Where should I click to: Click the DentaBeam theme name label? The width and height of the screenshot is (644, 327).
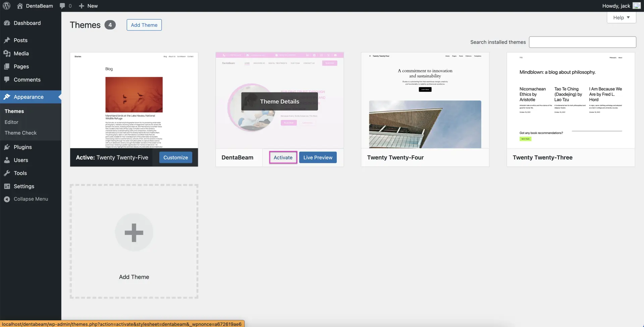point(237,157)
